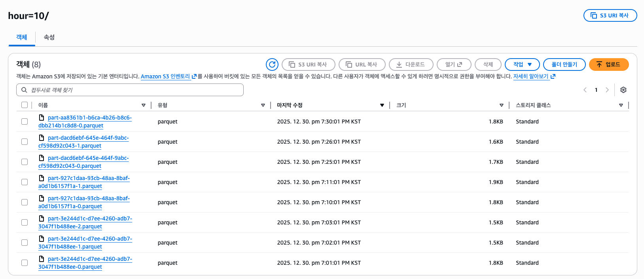This screenshot has width=644, height=279.
Task: Toggle the select-all objects checkbox
Action: coord(25,105)
